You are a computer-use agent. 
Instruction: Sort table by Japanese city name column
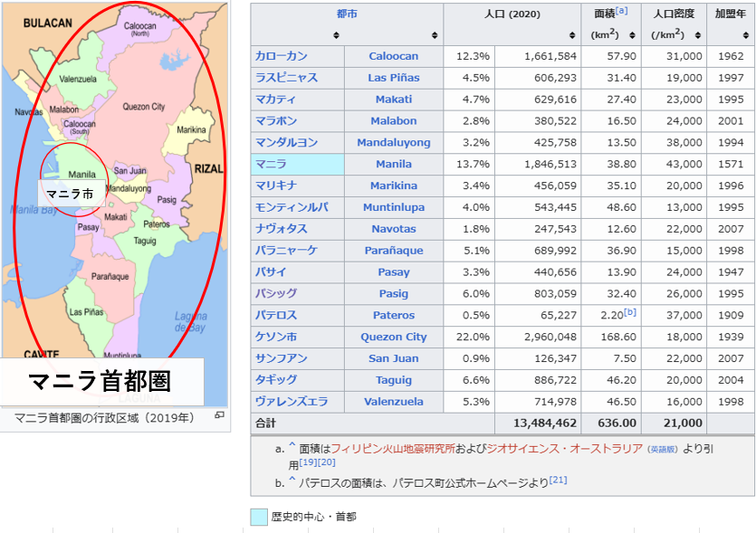coord(336,35)
